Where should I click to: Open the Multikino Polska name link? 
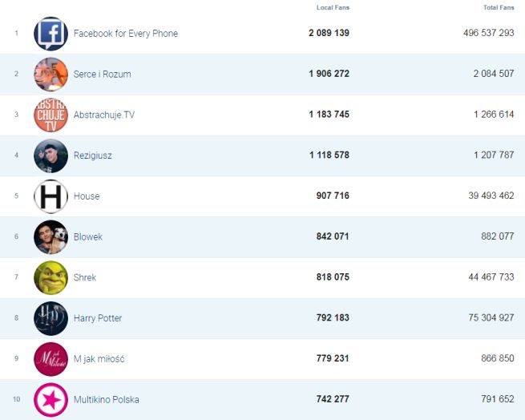tap(106, 400)
